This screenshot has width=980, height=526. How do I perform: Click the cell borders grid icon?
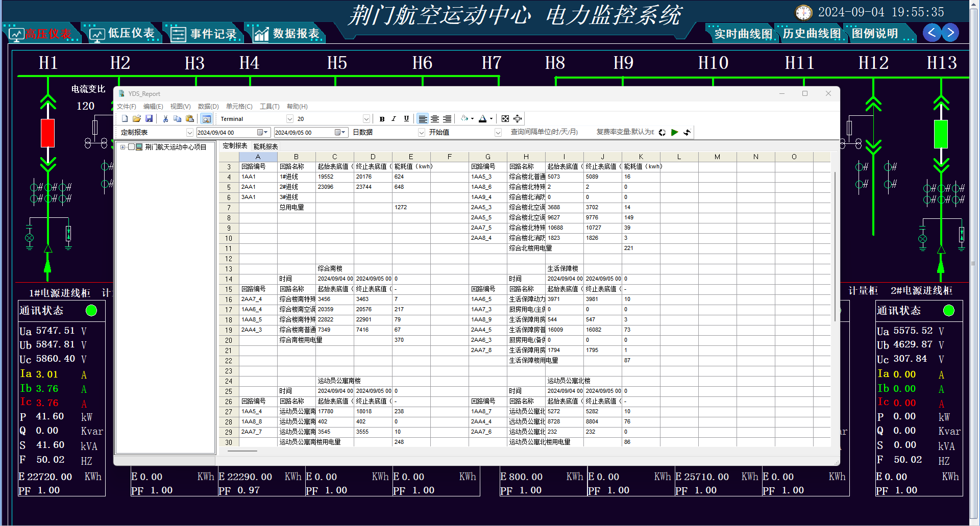(x=505, y=119)
